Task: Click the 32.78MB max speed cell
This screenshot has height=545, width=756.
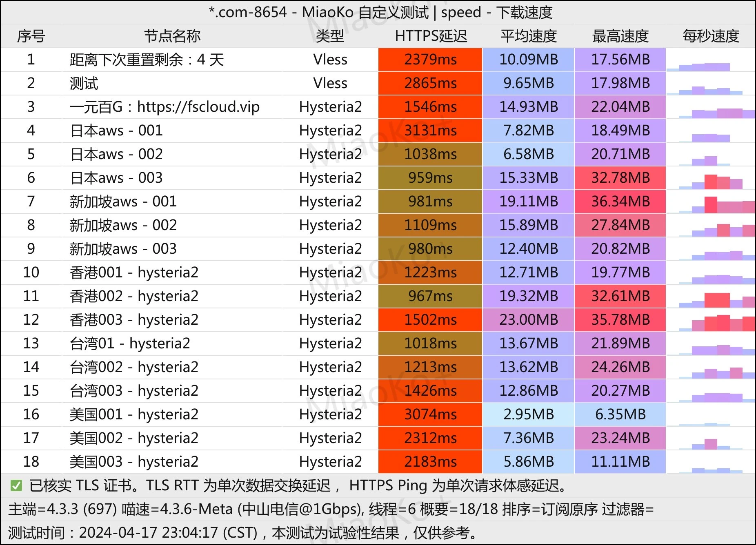Action: point(620,178)
